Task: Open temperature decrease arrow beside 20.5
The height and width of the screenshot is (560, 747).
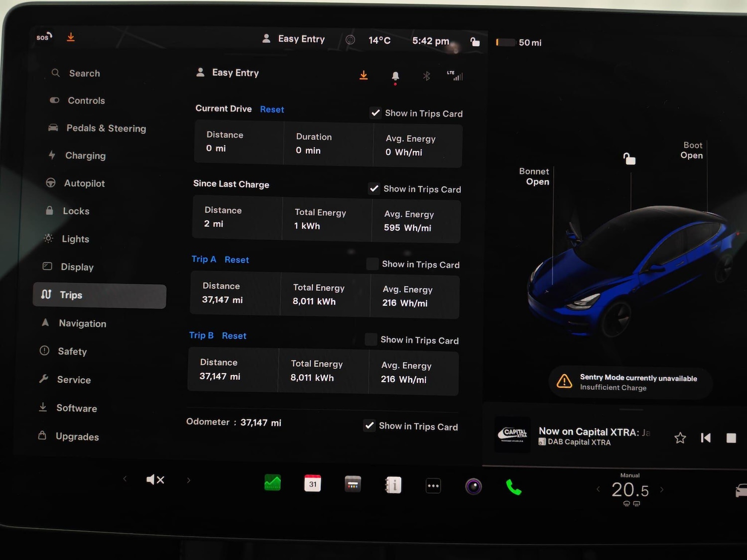Action: 598,490
